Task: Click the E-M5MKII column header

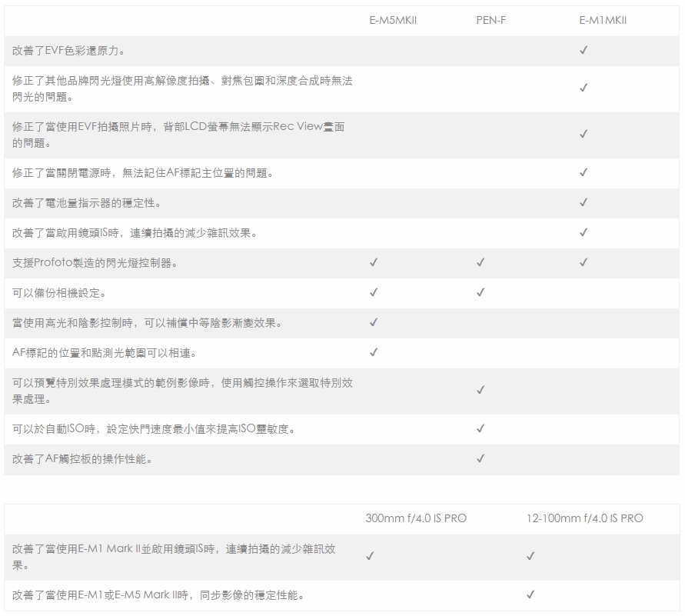Action: (x=393, y=21)
